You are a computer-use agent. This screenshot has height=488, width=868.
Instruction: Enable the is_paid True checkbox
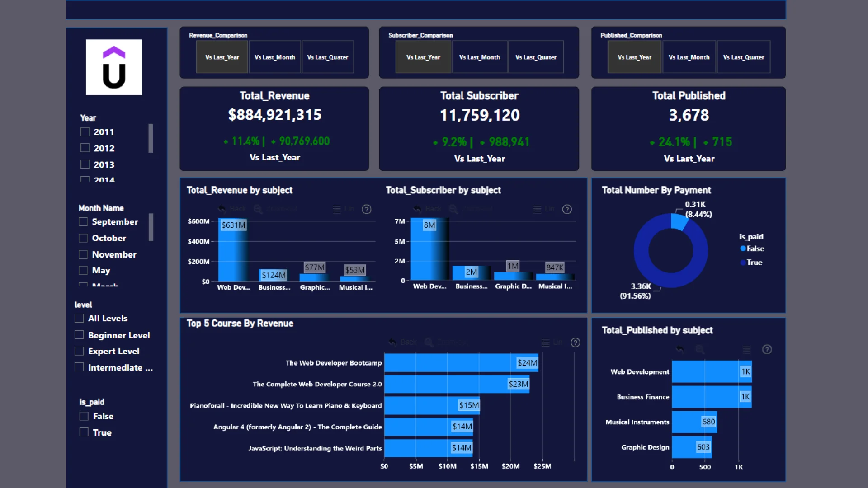(x=84, y=432)
